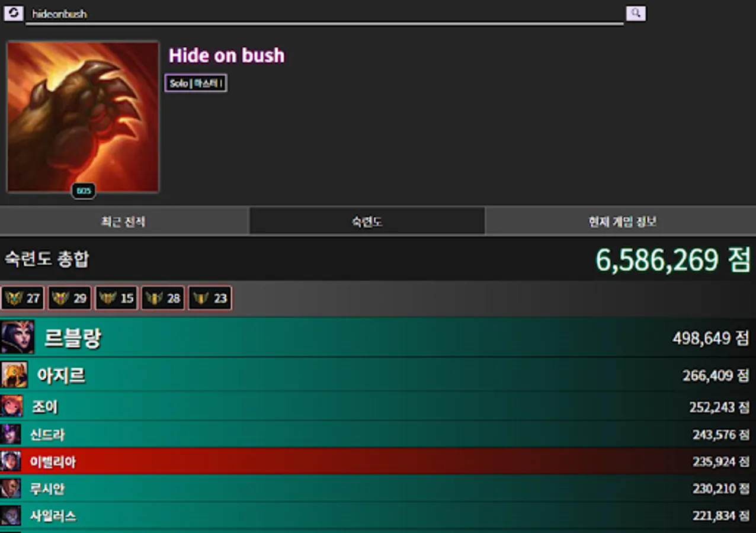Switch to the 최근 전적 tab
This screenshot has height=533, width=756.
click(x=124, y=221)
